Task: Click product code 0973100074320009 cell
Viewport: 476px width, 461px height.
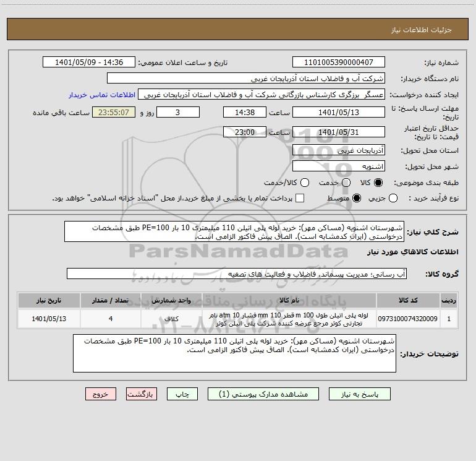Action: click(x=408, y=319)
